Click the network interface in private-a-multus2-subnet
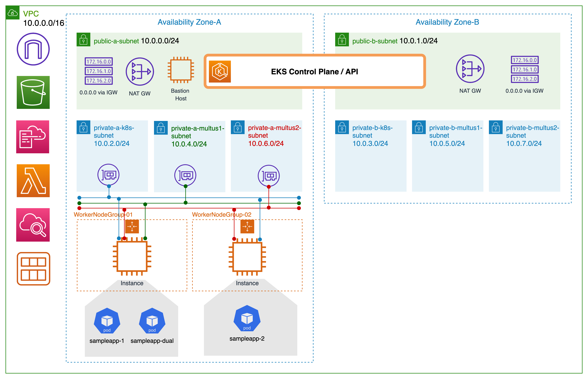The height and width of the screenshot is (379, 588). (268, 176)
